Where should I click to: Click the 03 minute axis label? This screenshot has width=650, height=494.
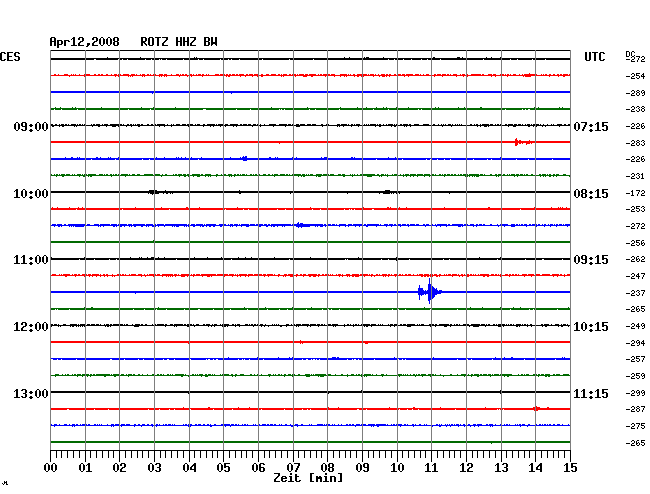[155, 468]
